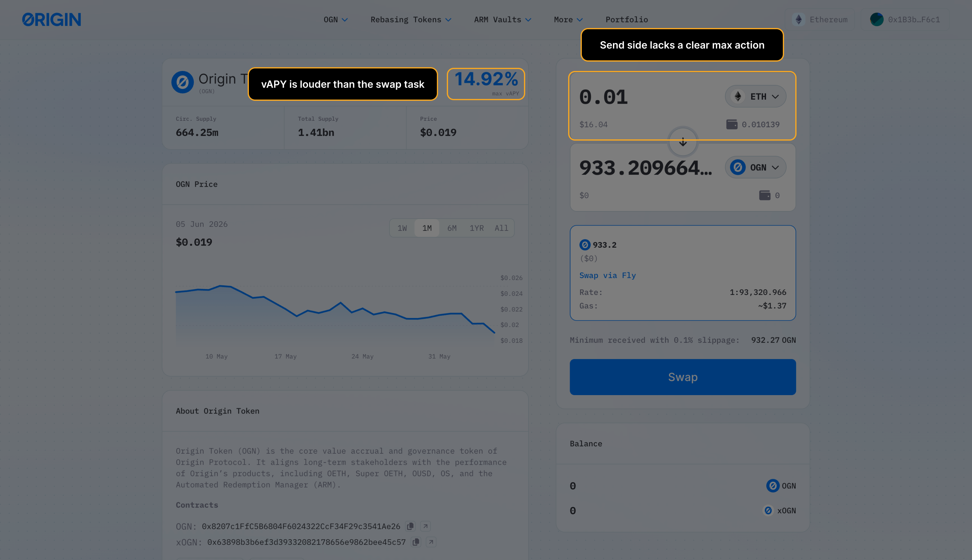Select the All chart range
Image resolution: width=972 pixels, height=560 pixels.
point(502,228)
